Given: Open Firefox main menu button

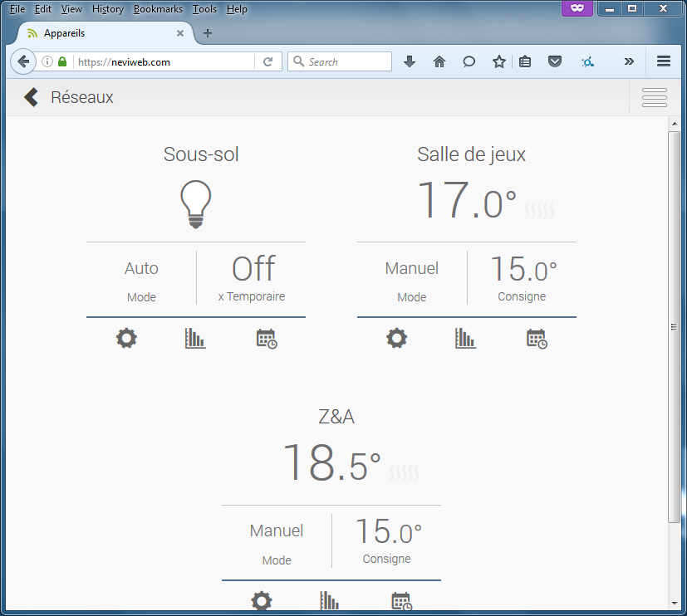Looking at the screenshot, I should pyautogui.click(x=664, y=61).
